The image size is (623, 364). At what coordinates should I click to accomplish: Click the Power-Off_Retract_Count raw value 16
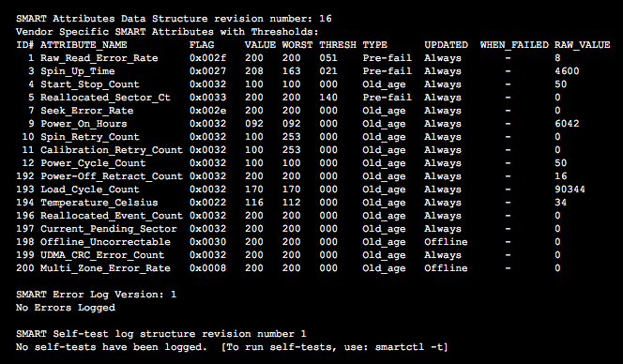coord(561,176)
